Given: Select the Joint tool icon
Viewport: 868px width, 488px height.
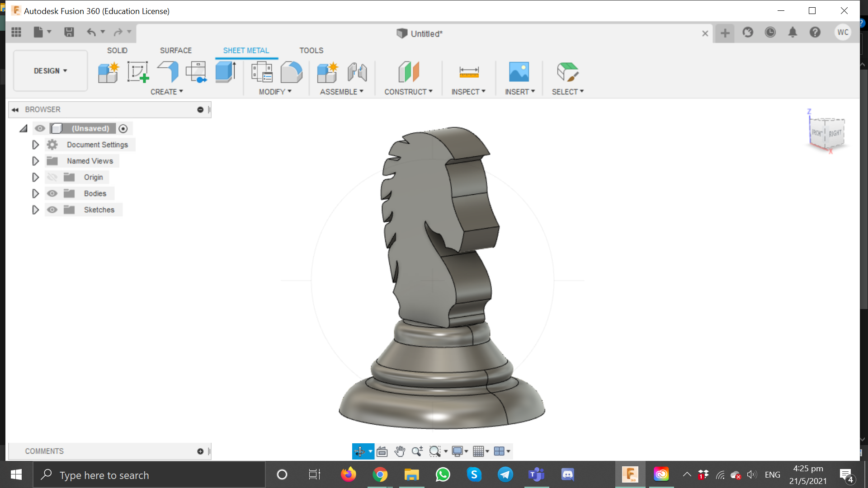Looking at the screenshot, I should pos(357,72).
